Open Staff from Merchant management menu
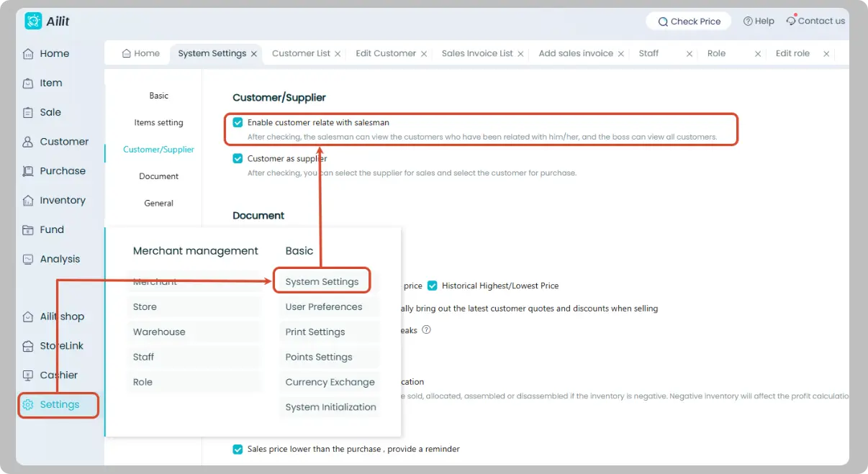 click(194, 357)
